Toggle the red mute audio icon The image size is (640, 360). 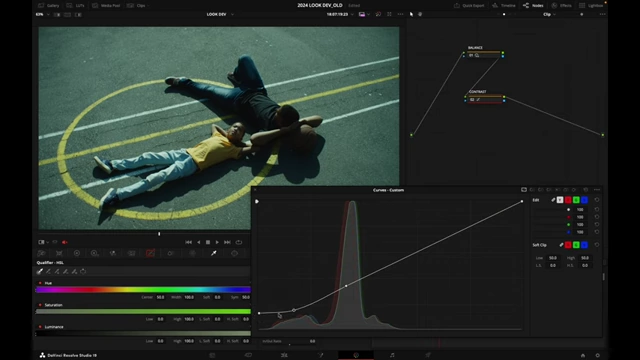[x=64, y=242]
